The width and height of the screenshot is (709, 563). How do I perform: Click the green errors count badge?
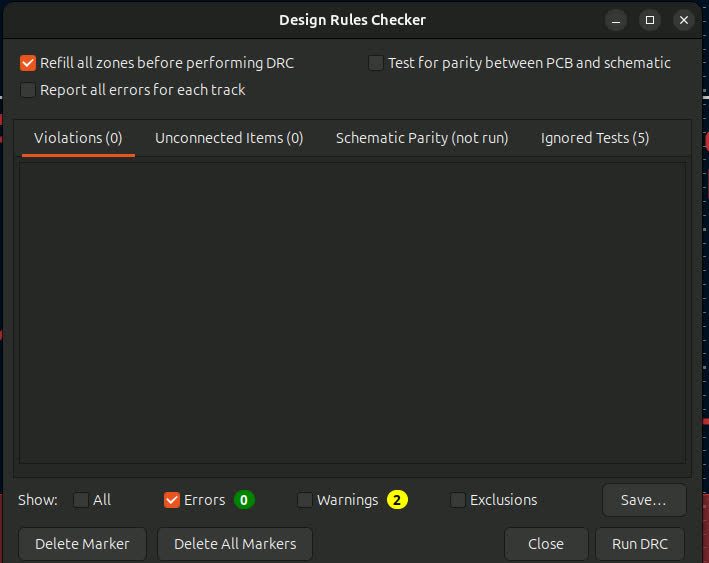click(x=245, y=500)
